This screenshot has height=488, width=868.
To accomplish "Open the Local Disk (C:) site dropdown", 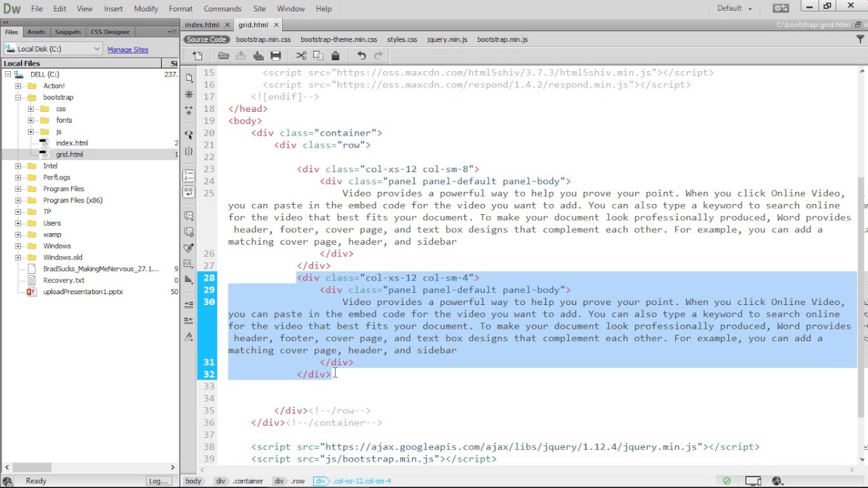I will coord(53,49).
